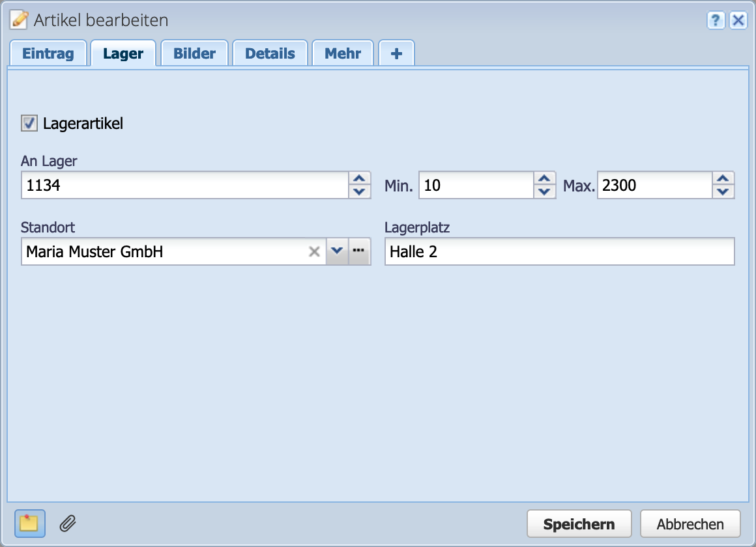Uncheck the Lagerartikel checkbox
The image size is (756, 547).
(28, 123)
